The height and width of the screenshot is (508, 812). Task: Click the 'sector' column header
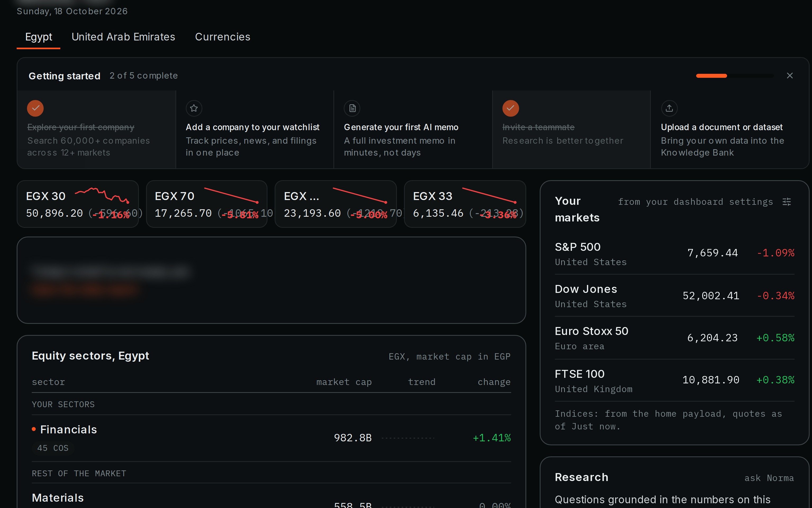48,382
